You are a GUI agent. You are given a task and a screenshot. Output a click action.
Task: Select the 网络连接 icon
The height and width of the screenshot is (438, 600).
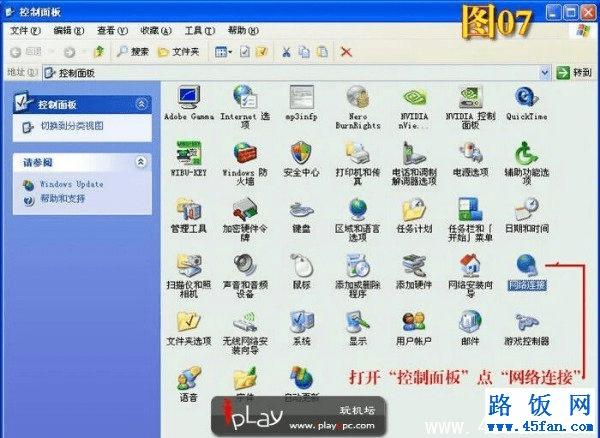click(527, 265)
